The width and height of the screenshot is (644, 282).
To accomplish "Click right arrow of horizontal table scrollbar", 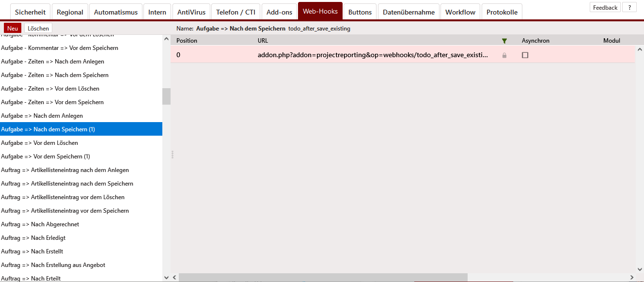I will [631, 277].
